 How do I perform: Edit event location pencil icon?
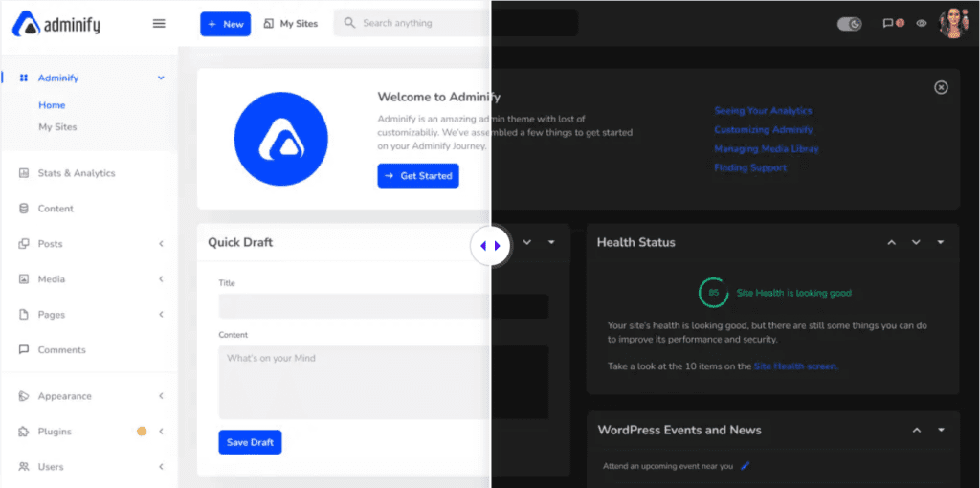tap(745, 465)
